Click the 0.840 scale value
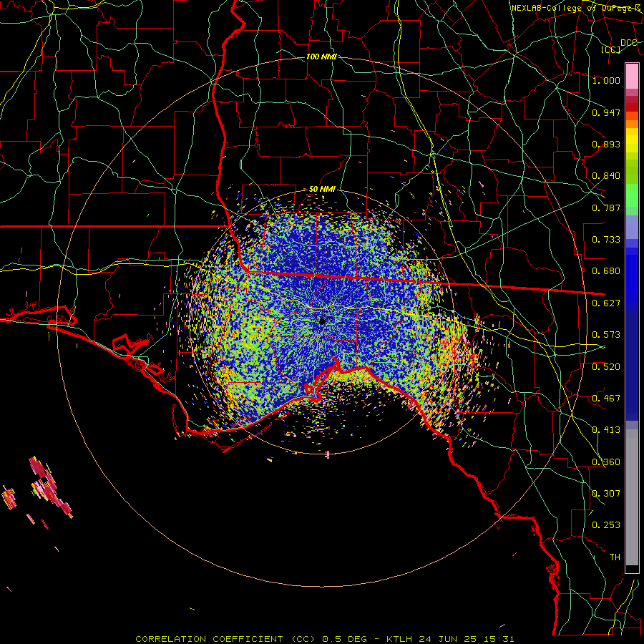 [x=606, y=176]
